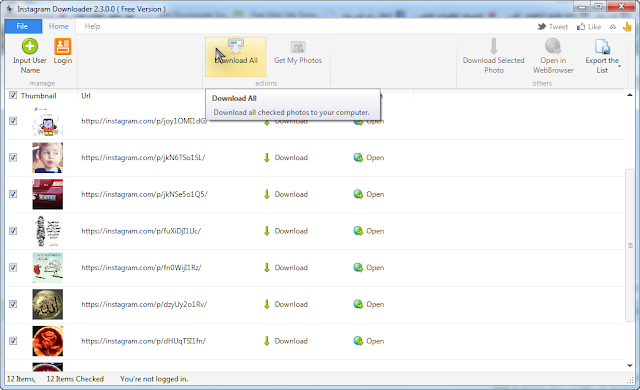640x390 pixels.
Task: Open the File menu tab
Action: click(x=22, y=27)
